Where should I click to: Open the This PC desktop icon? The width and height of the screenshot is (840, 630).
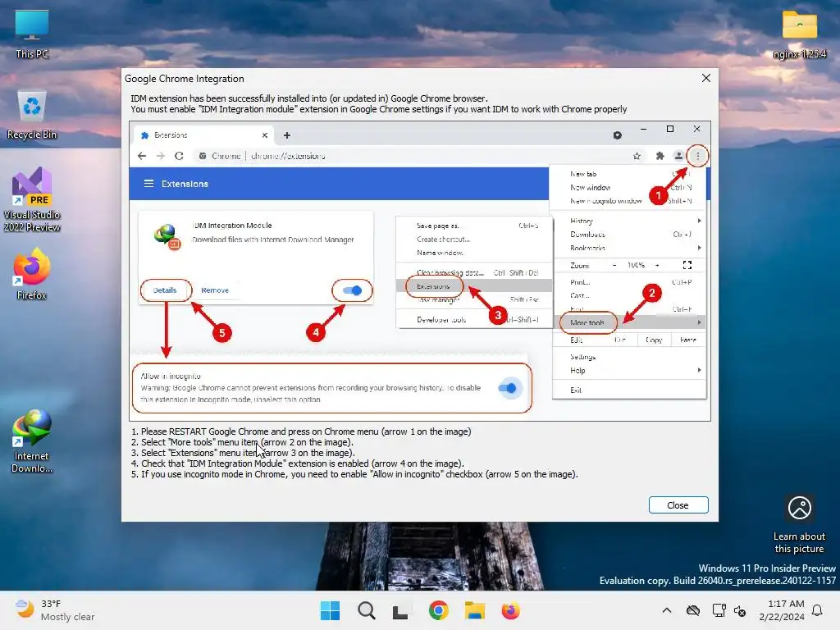32,34
